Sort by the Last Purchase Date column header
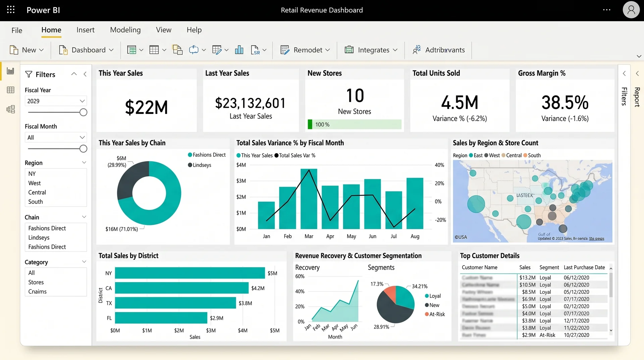This screenshot has width=644, height=360. coord(584,267)
